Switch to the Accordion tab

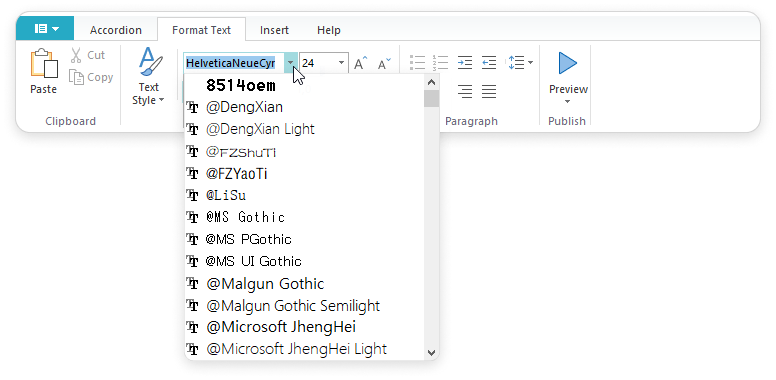[116, 30]
